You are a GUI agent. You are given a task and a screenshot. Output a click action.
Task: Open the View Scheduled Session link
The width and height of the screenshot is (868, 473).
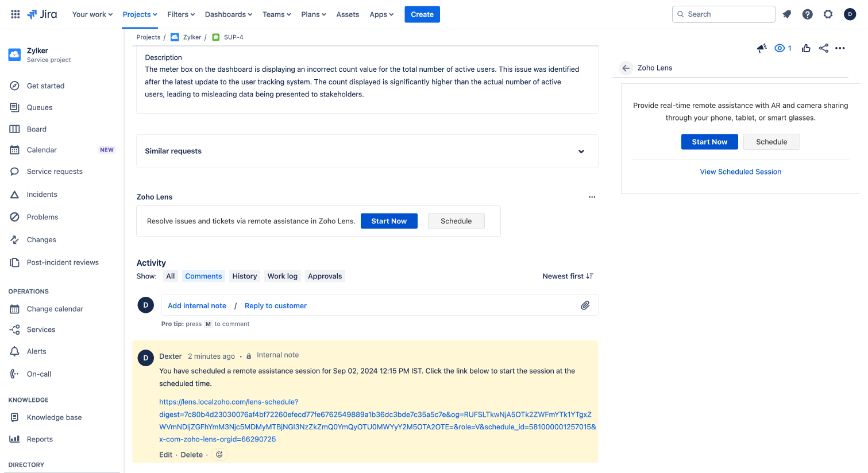coord(740,172)
